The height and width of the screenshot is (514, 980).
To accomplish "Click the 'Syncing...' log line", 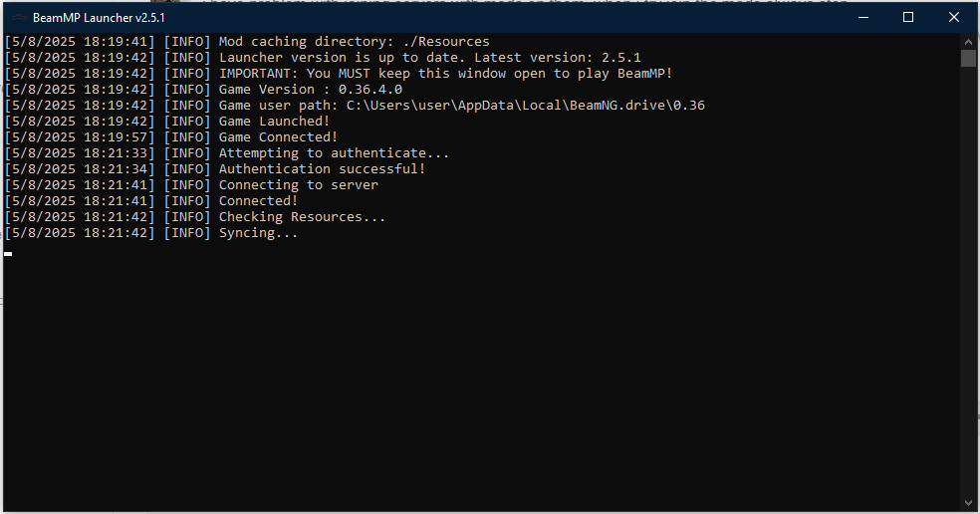I will [x=150, y=233].
